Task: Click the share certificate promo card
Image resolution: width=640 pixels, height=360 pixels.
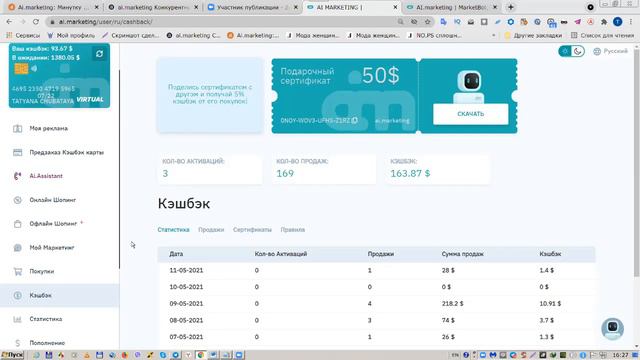Action: (x=210, y=95)
